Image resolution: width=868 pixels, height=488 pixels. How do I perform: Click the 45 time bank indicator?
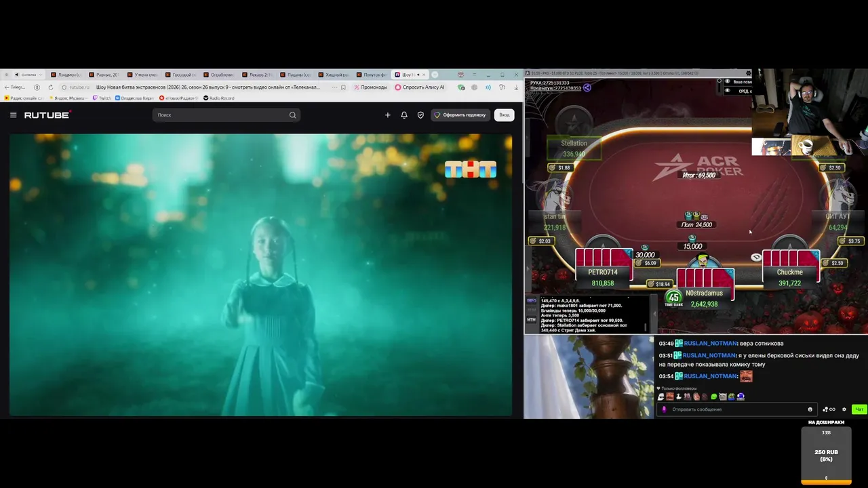tap(673, 298)
